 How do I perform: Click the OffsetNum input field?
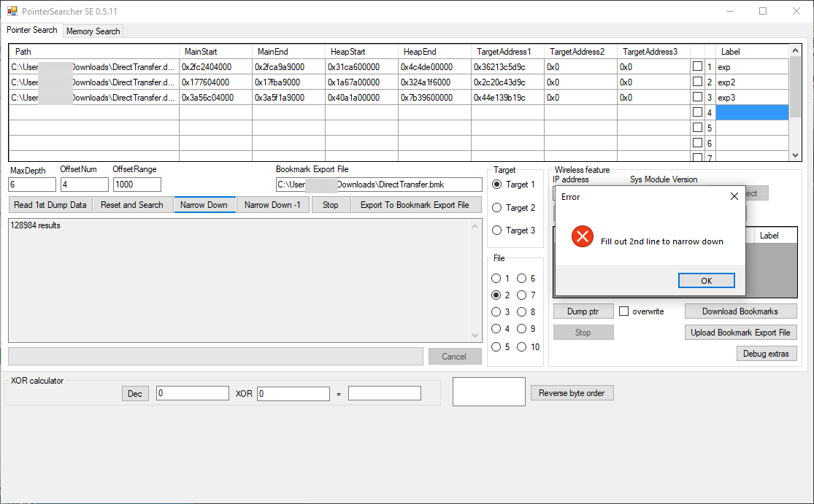click(85, 185)
